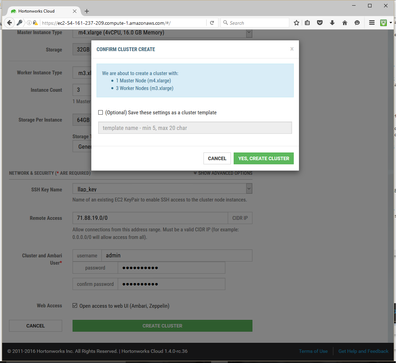Image resolution: width=400 pixels, height=363 pixels.
Task: Close the Hortonworks Cloud tab
Action: point(75,11)
